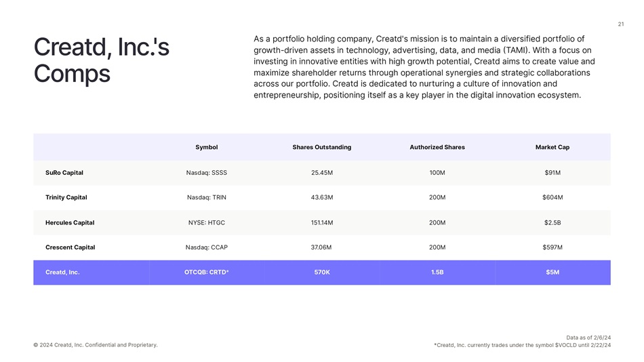The height and width of the screenshot is (362, 644).
Task: Click the $604M market cap value
Action: pyautogui.click(x=552, y=197)
